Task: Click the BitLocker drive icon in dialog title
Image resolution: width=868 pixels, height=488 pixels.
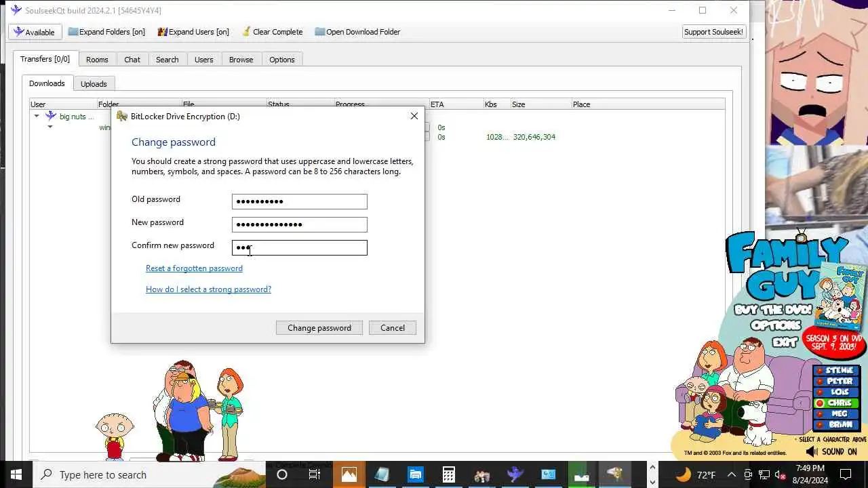Action: click(x=122, y=117)
